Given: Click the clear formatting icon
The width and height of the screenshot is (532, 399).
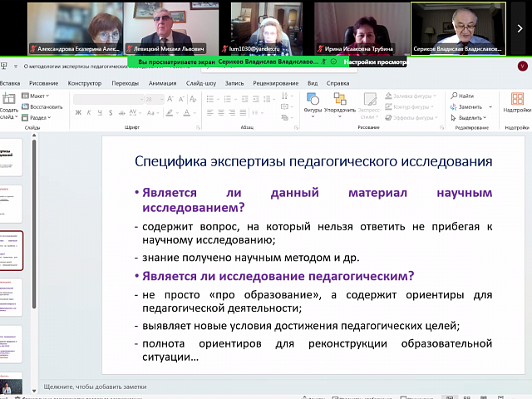Looking at the screenshot, I should tap(195, 99).
